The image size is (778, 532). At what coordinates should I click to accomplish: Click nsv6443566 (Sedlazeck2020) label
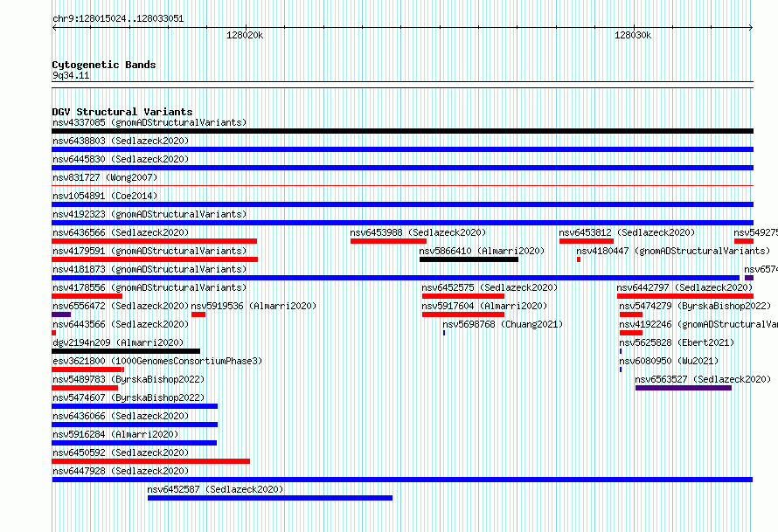coord(121,324)
